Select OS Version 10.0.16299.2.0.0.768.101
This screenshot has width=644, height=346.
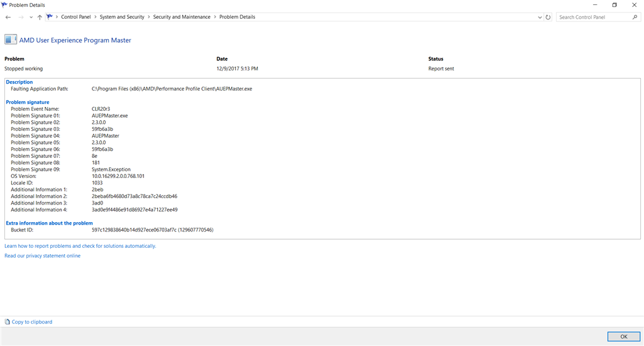coord(118,176)
